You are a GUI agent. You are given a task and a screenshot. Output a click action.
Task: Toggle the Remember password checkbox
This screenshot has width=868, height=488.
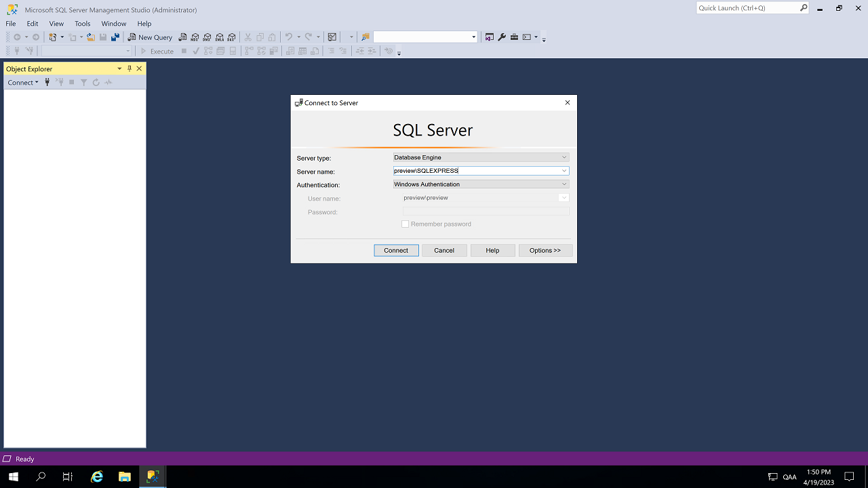[x=406, y=224]
